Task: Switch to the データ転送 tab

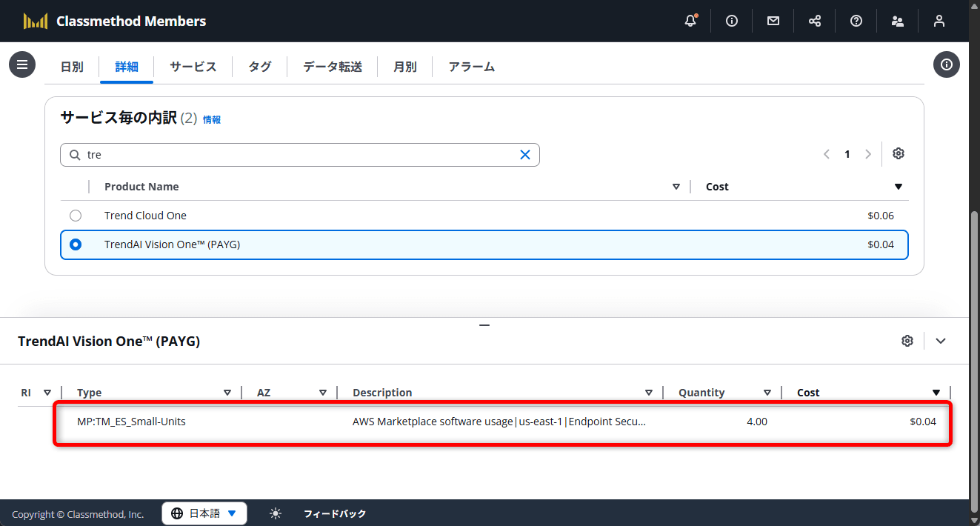Action: click(333, 67)
